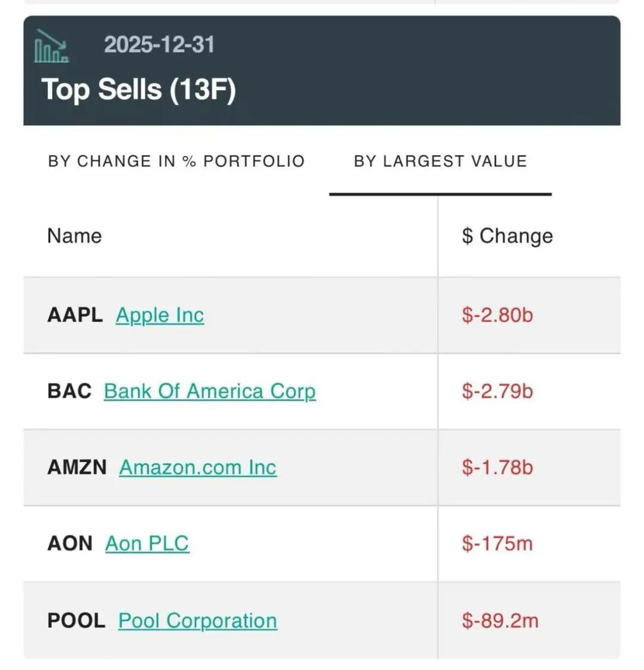
Task: Click the 2025-12-31 date label
Action: tap(159, 45)
